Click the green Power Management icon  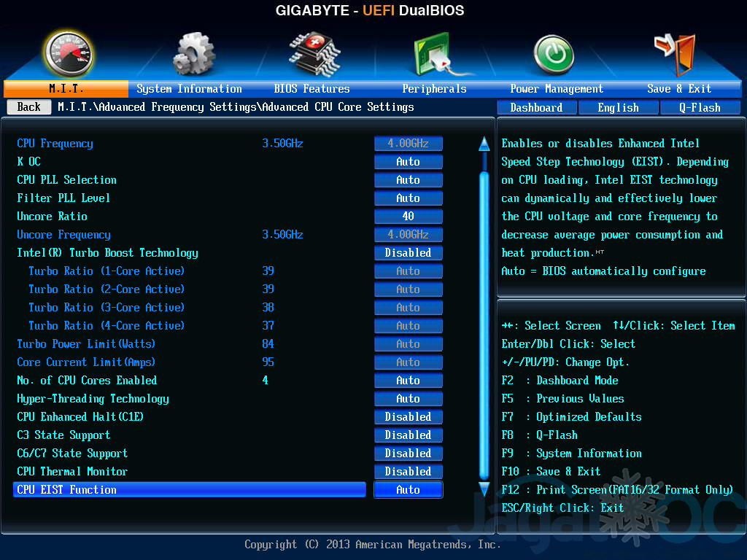click(554, 55)
